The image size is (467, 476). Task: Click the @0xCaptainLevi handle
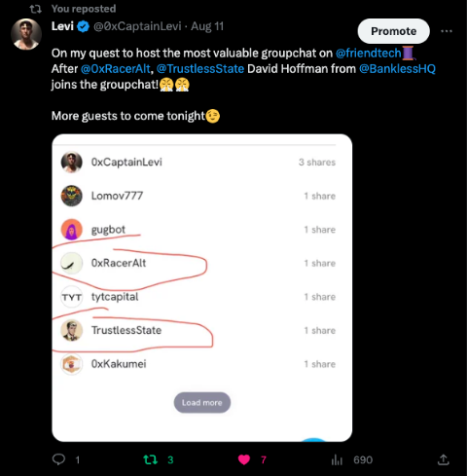137,26
